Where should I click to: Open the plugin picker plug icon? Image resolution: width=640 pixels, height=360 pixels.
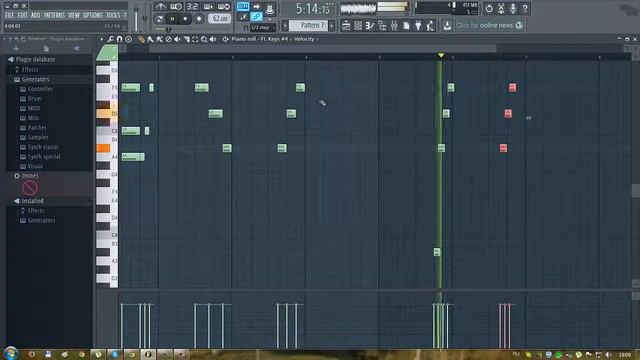click(418, 26)
